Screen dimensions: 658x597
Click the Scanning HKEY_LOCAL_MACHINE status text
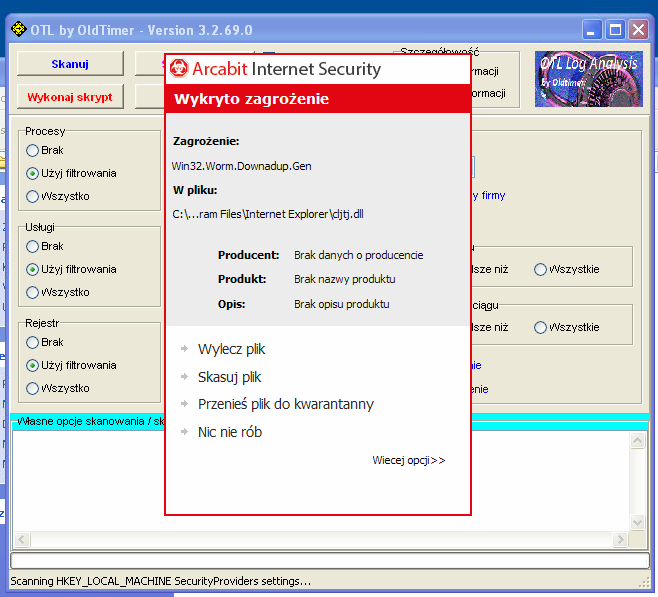tap(161, 581)
